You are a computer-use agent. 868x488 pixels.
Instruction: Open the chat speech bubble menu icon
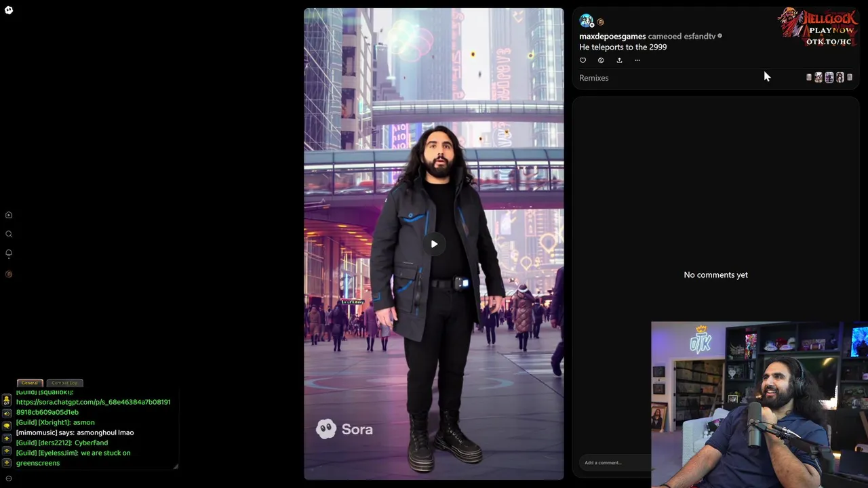7,426
